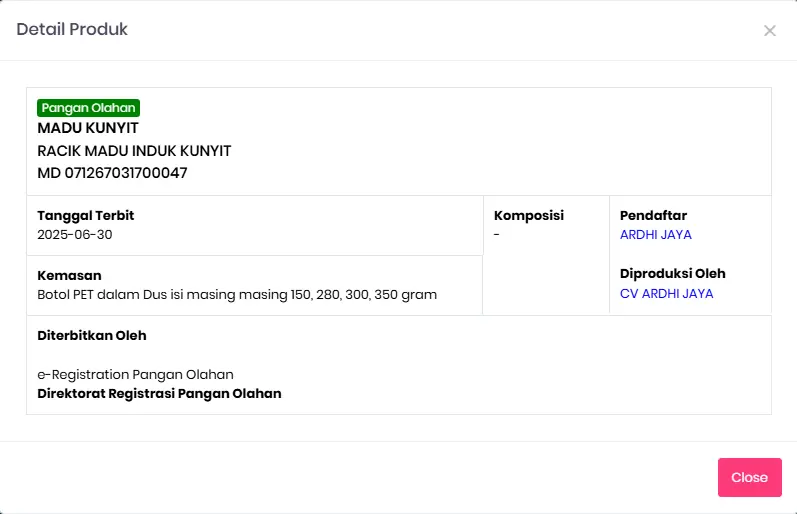Click the Tanggal Terbit label
Screen dimensions: 797x514
tap(85, 216)
